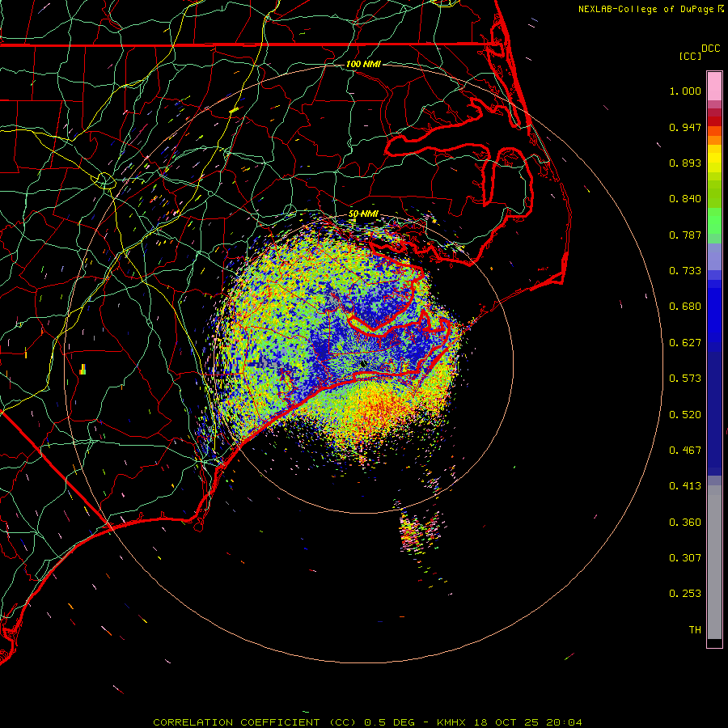Click the KMHX station identifier in the caption

[x=451, y=722]
